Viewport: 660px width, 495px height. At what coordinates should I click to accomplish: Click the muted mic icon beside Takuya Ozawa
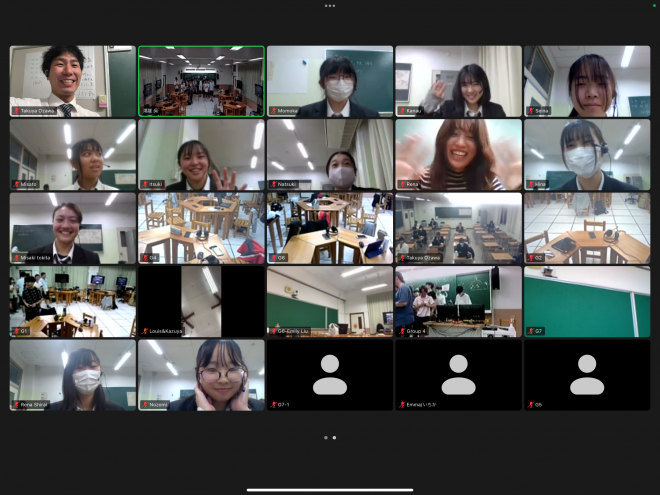[x=16, y=111]
